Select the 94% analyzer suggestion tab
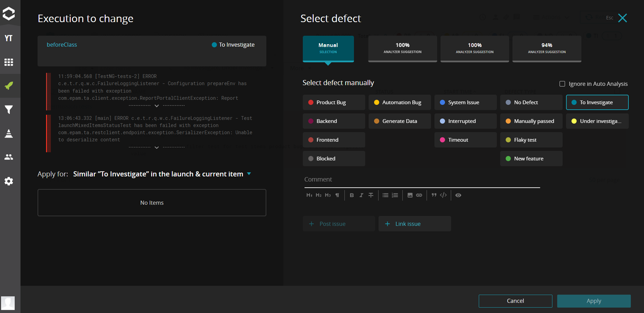 [547, 48]
